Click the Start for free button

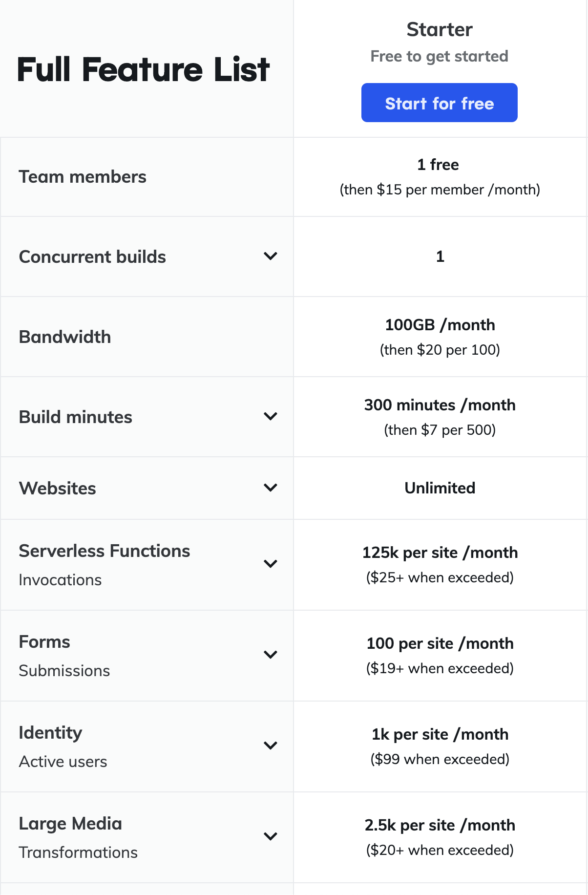tap(439, 103)
